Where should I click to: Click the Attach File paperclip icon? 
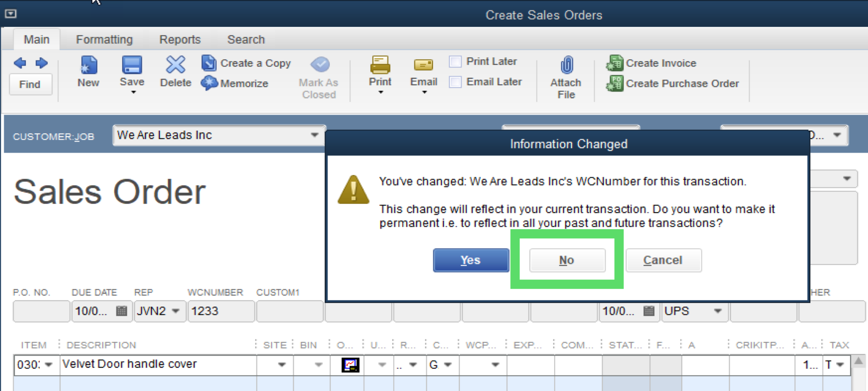point(567,65)
